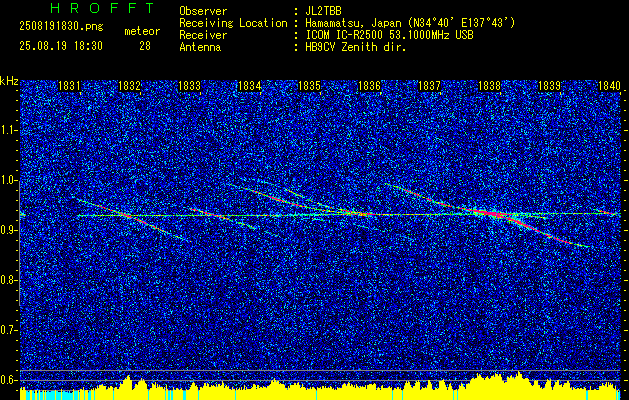Click the 0.8 kHz axis label
629x400 pixels.
point(9,280)
